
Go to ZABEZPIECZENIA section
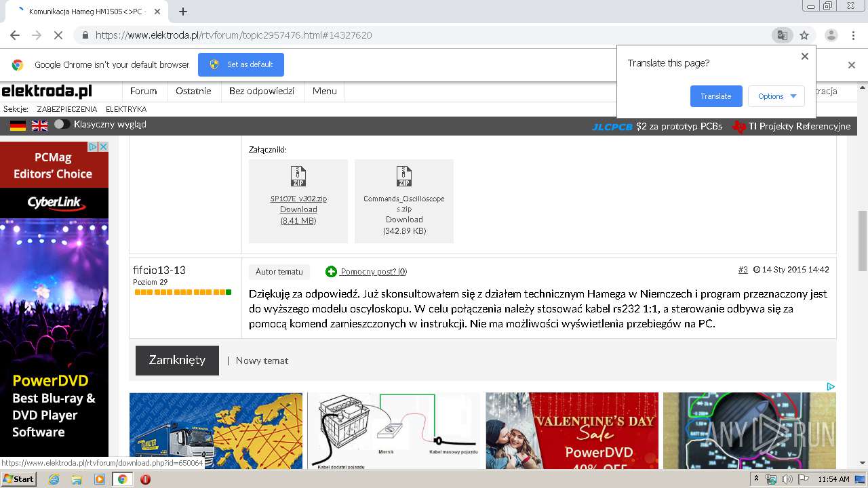(67, 109)
